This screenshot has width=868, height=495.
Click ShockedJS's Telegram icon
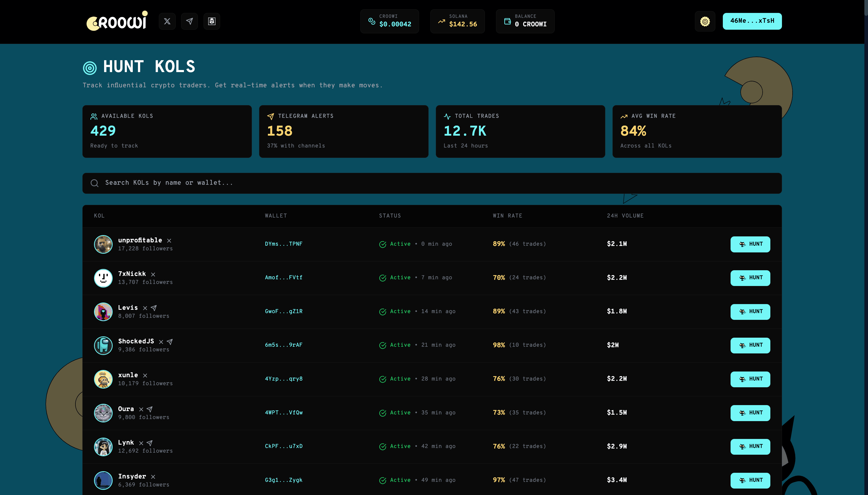click(x=170, y=342)
